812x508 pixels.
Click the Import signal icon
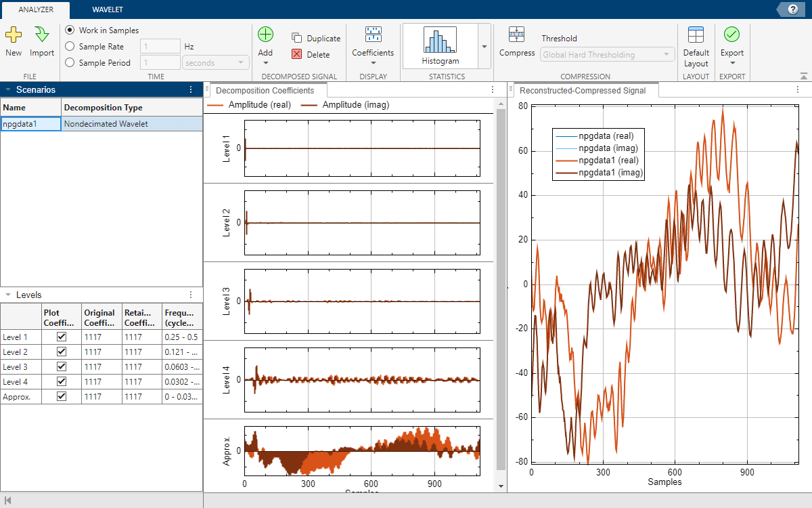(x=42, y=35)
